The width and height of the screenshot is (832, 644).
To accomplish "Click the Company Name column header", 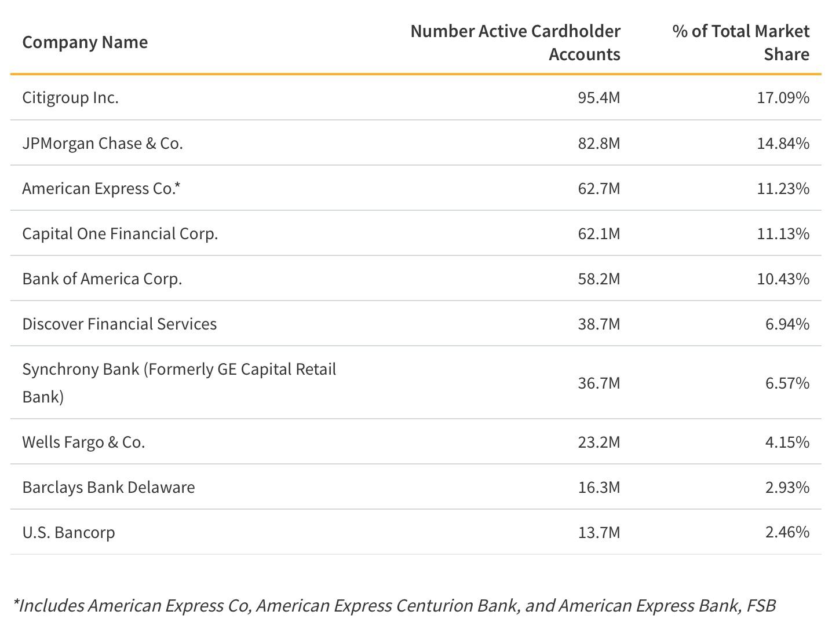I will pos(85,42).
